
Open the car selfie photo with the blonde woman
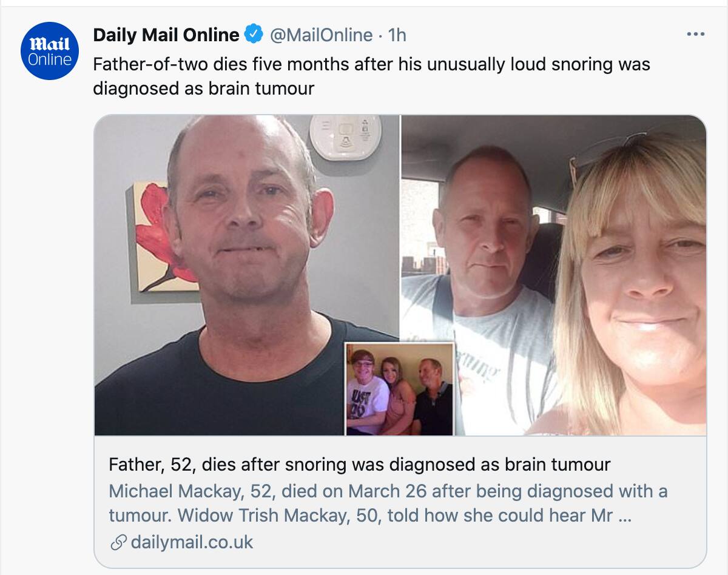tap(554, 275)
